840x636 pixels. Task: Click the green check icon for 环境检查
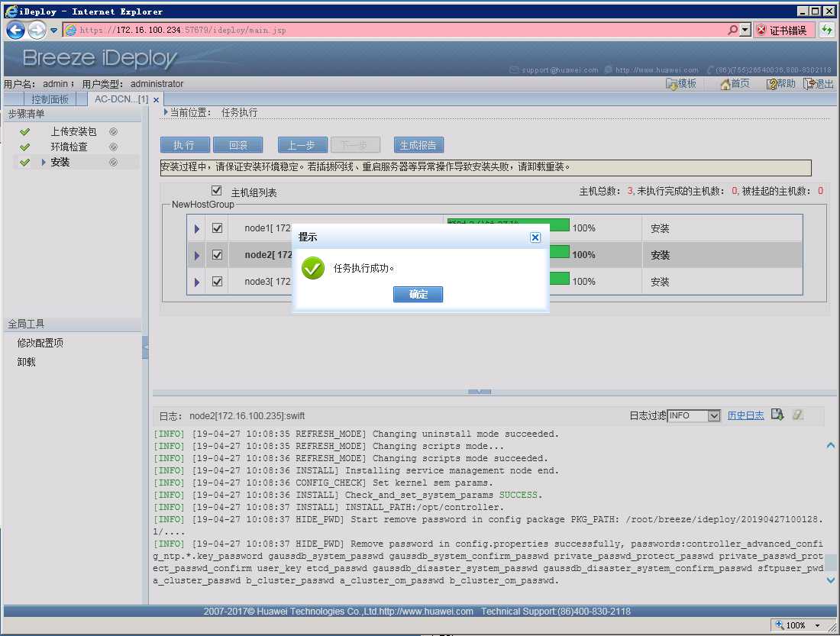(x=24, y=147)
